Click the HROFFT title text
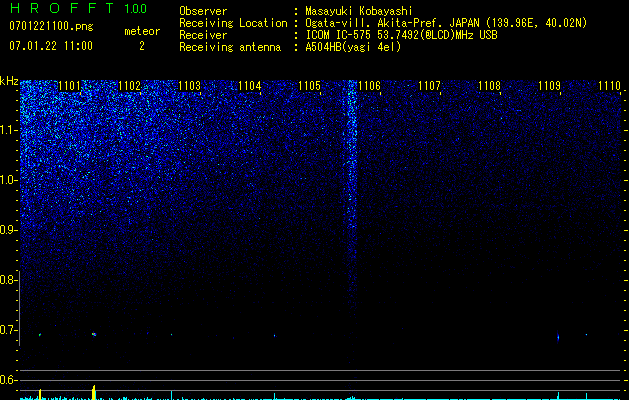Viewport: 629px width, 400px height. [63, 8]
